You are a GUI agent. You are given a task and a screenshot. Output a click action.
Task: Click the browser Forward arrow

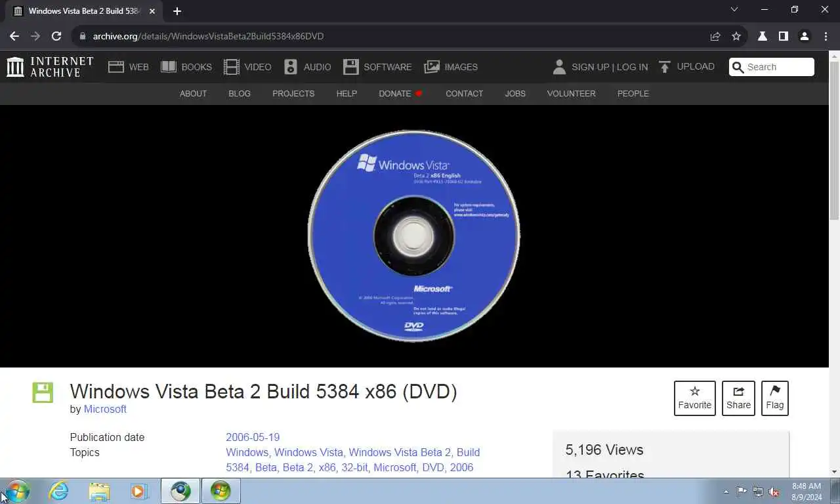[35, 36]
